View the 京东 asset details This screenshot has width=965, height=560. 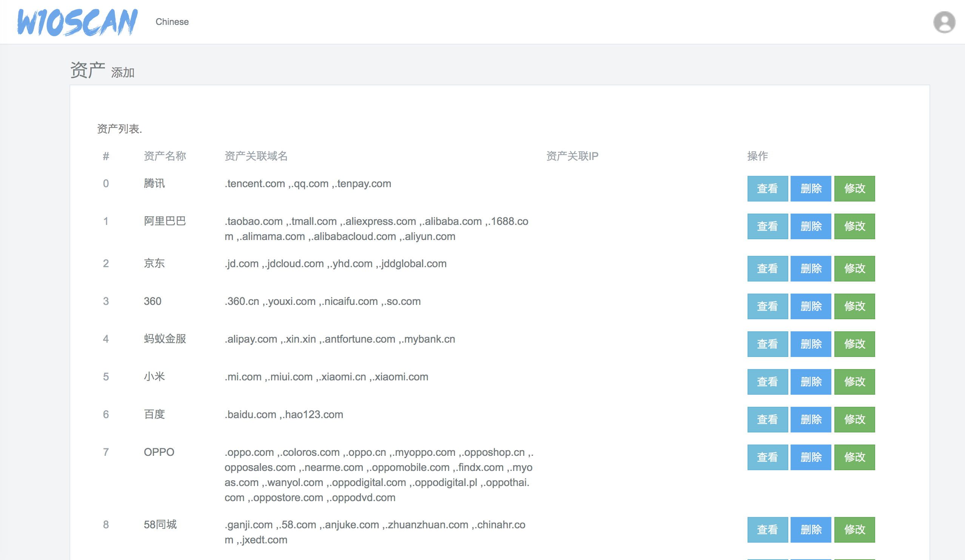tap(767, 268)
